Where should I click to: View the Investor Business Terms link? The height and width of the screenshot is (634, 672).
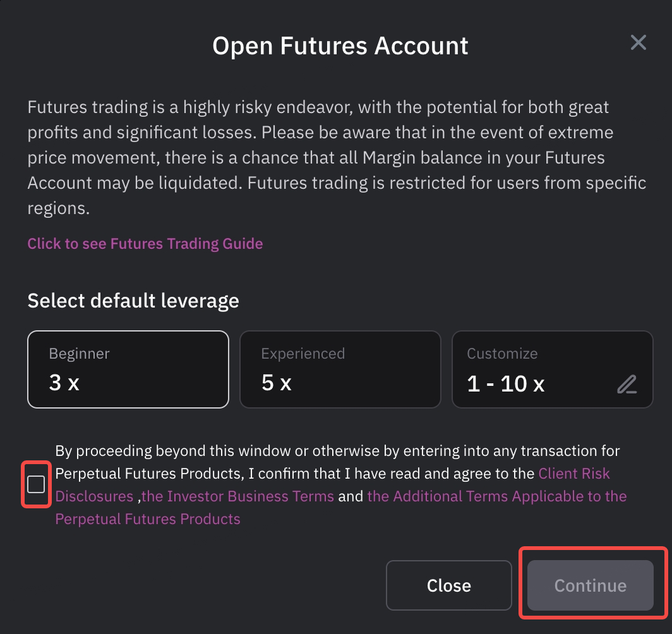[237, 496]
